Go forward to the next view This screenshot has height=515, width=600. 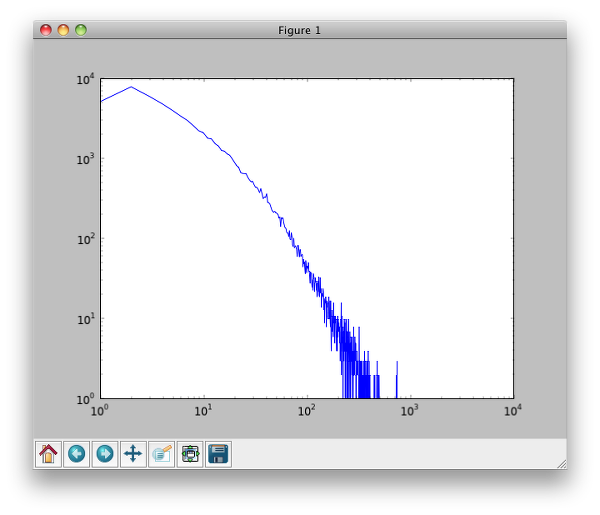105,454
